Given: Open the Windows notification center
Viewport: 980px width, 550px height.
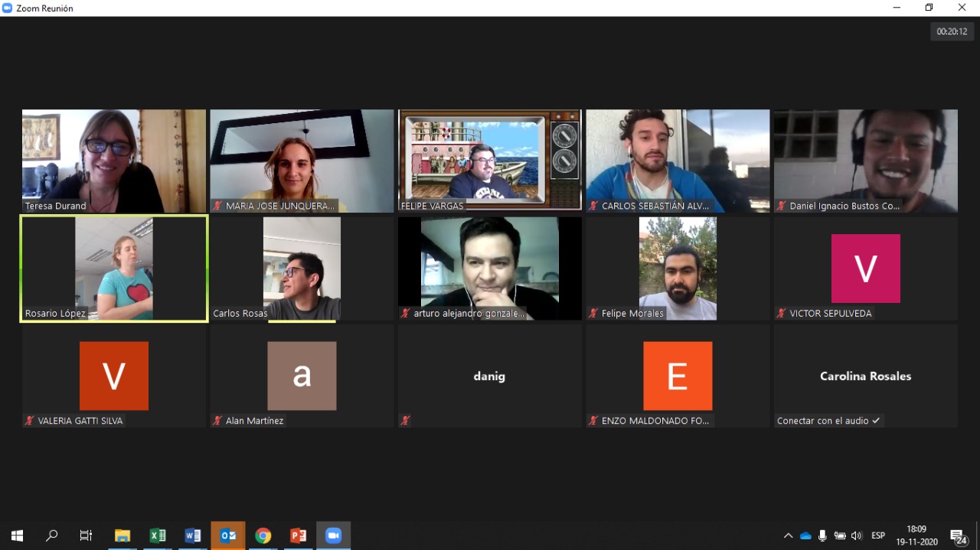Looking at the screenshot, I should 958,536.
